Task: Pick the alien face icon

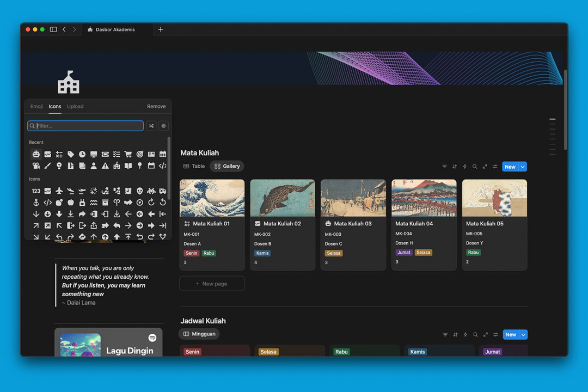Action: [x=140, y=191]
